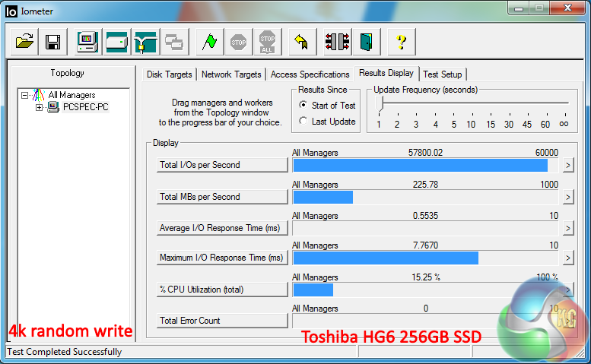Click Average I/O Response Time bar
The image size is (591, 364).
pos(425,228)
